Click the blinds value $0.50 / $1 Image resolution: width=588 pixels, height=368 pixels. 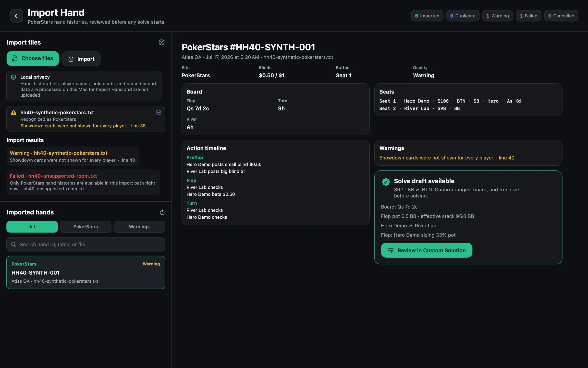point(271,75)
